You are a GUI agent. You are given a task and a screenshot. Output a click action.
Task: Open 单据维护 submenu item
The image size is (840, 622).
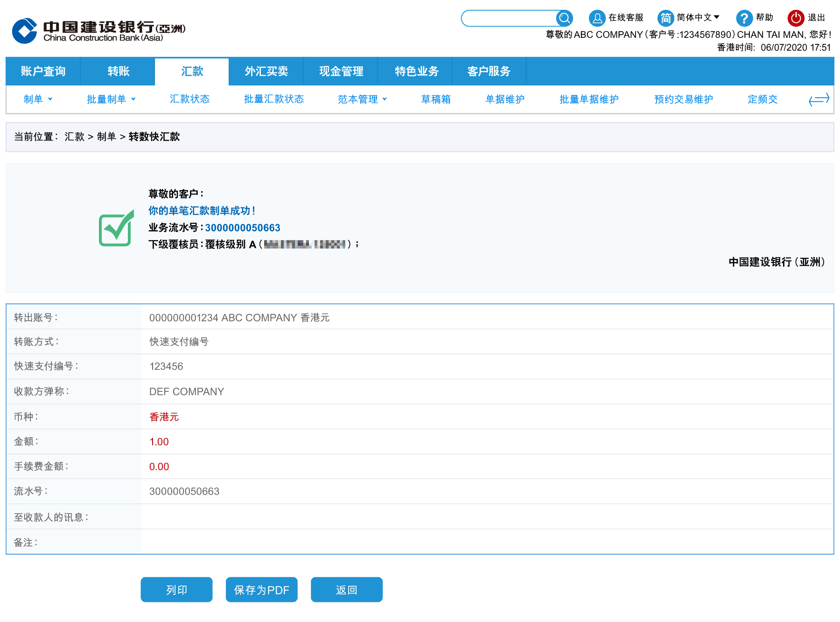[x=505, y=99]
